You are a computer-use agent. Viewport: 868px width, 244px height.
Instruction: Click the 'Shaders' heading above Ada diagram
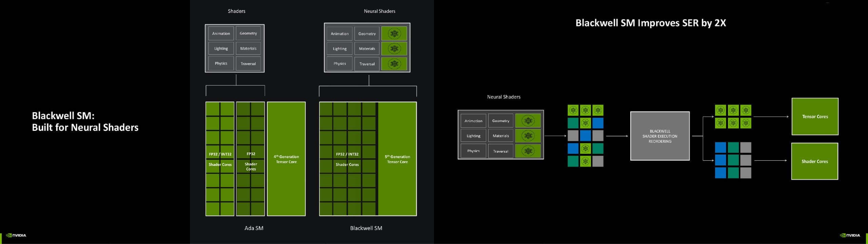pos(236,11)
